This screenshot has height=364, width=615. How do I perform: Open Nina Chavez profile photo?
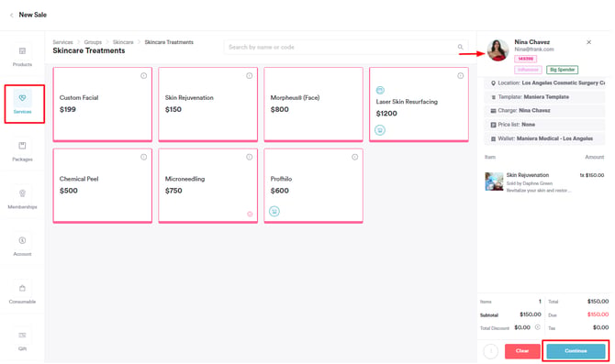click(498, 50)
